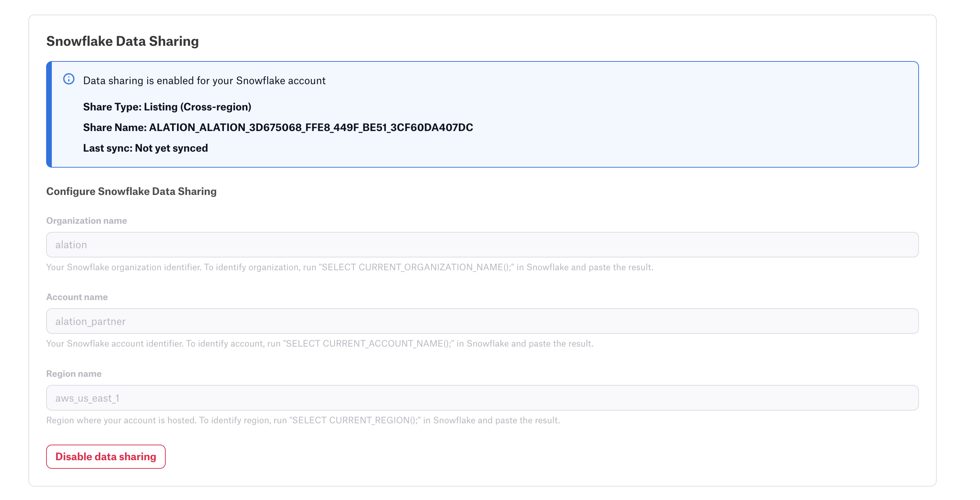Click the Region name label
The image size is (980, 500).
[74, 374]
